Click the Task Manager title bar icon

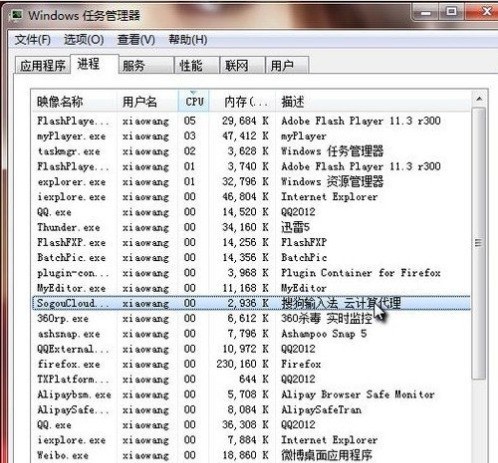coord(17,15)
